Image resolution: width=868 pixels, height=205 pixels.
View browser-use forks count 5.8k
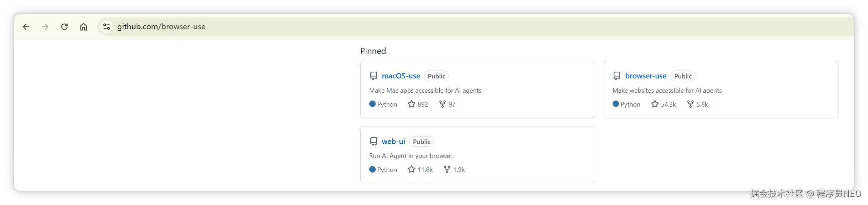coord(702,104)
